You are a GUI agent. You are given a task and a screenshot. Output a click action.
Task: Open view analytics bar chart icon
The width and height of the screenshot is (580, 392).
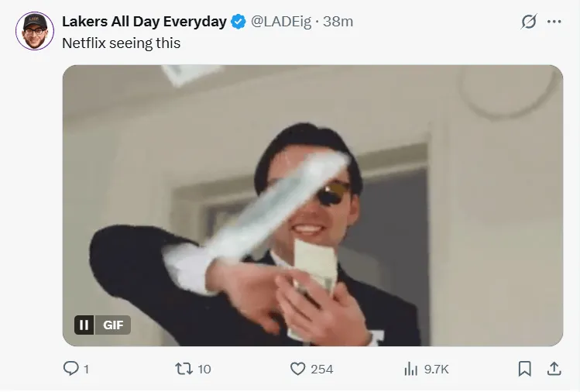pyautogui.click(x=410, y=370)
